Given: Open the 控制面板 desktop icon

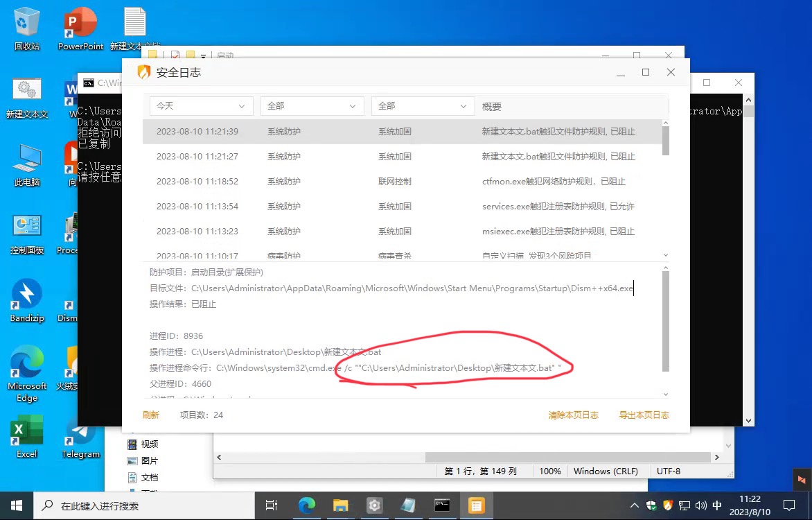Looking at the screenshot, I should (x=27, y=232).
